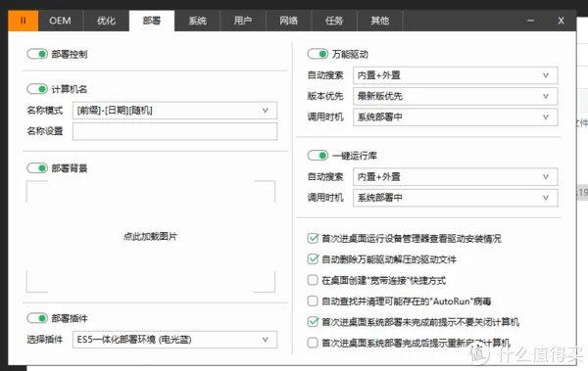The height and width of the screenshot is (371, 588).
Task: Open 万能驱动 调用时机 dropdown
Action: pos(456,117)
